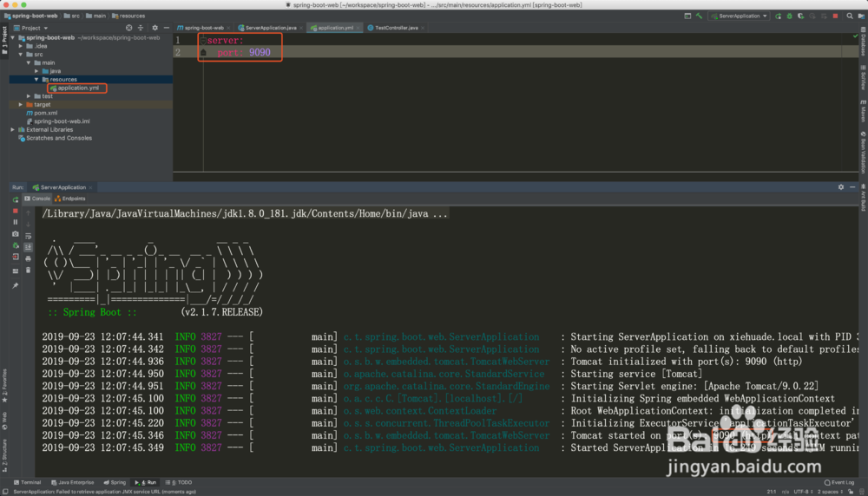Screen dimensions: 868x496
Task: Clear the console with the trash icon
Action: coord(29,271)
